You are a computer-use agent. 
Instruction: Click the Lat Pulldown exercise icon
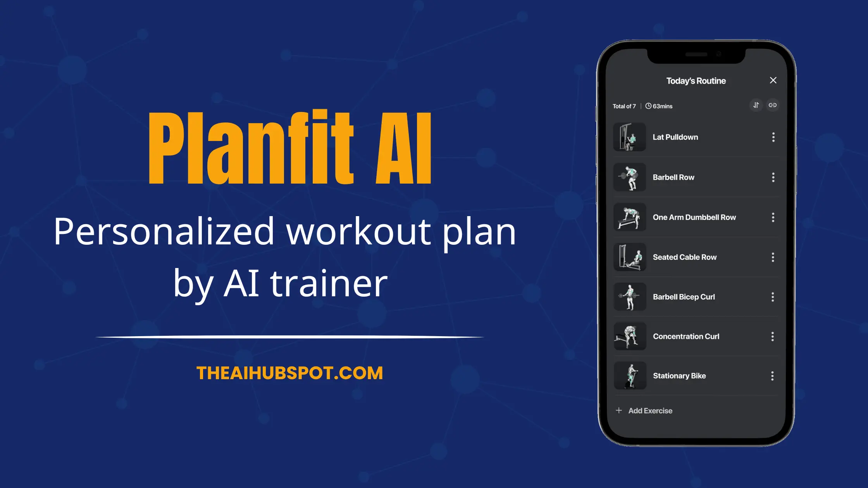click(x=629, y=137)
